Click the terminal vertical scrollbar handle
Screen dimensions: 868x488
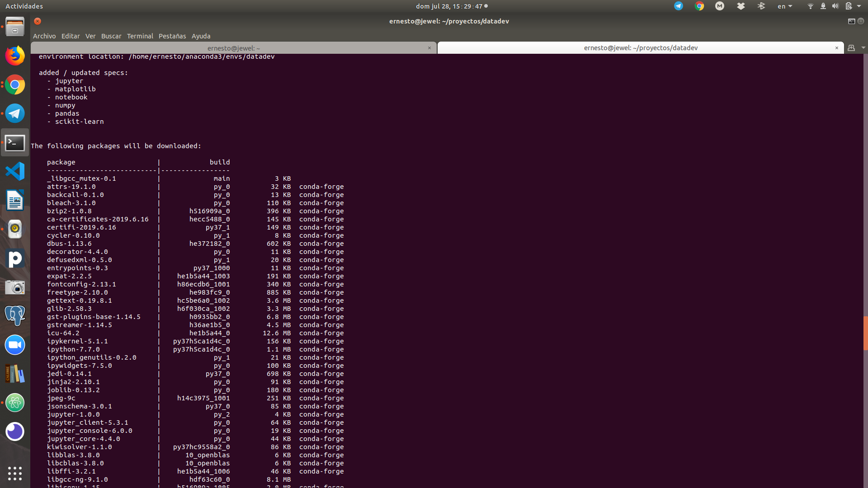(865, 333)
